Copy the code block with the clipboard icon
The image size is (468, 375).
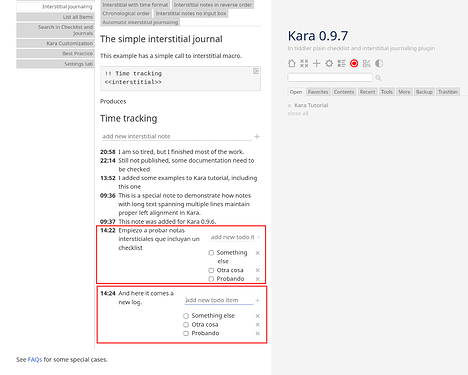(256, 71)
